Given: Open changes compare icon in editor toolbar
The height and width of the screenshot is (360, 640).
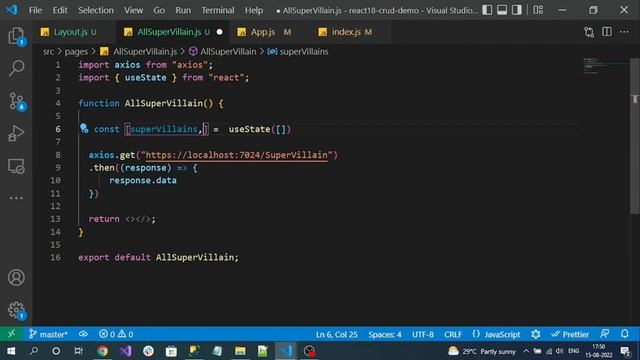Looking at the screenshot, I should (589, 32).
